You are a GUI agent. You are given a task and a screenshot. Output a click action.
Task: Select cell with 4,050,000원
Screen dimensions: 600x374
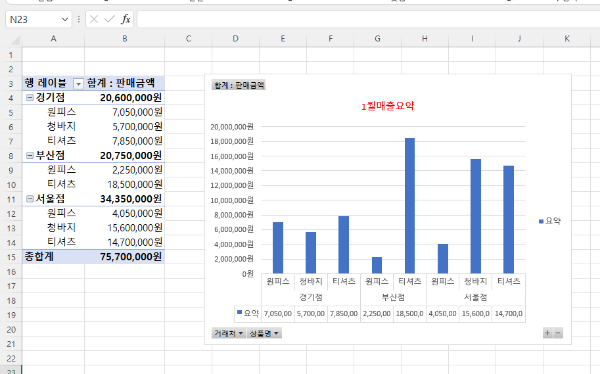click(125, 213)
